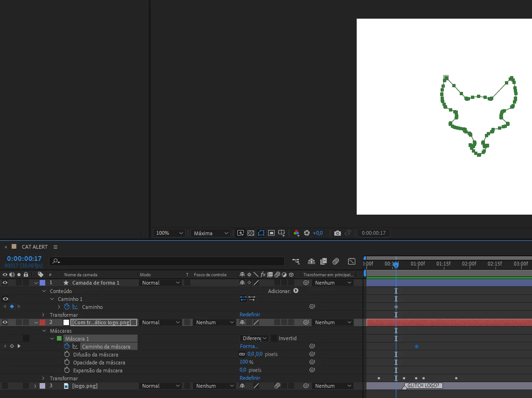Hide Camada de forma 1 layer

click(x=5, y=283)
